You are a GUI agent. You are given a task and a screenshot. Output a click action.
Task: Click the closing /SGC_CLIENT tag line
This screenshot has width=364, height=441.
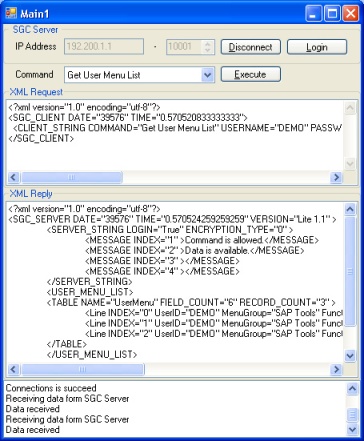[41, 138]
